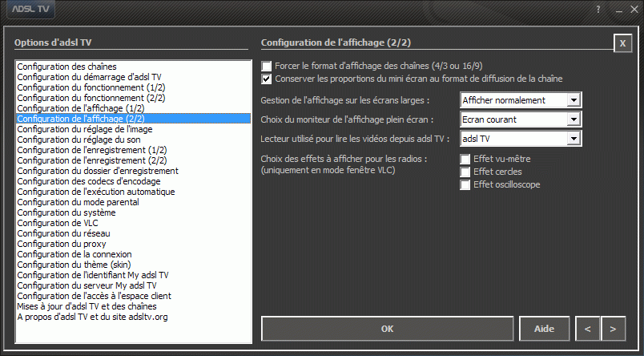The height and width of the screenshot is (356, 644).
Task: Open the Afficher normalement dropdown
Action: [521, 100]
